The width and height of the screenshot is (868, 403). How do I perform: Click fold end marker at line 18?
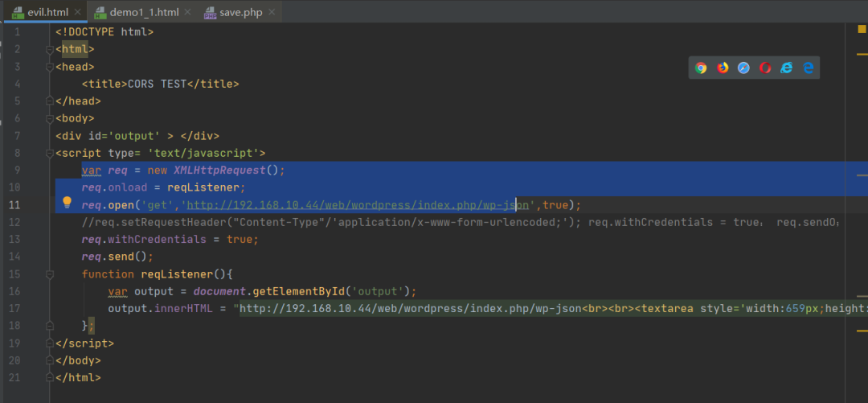pos(50,326)
